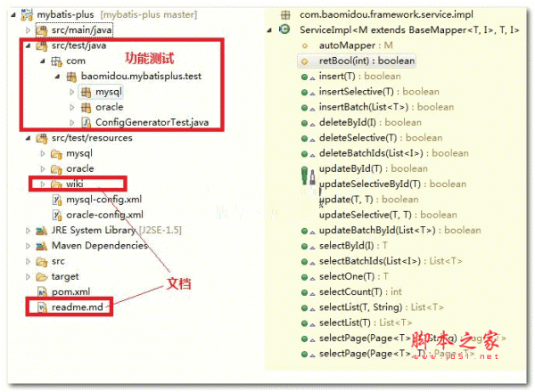Expand JRE System Library

pyautogui.click(x=28, y=231)
